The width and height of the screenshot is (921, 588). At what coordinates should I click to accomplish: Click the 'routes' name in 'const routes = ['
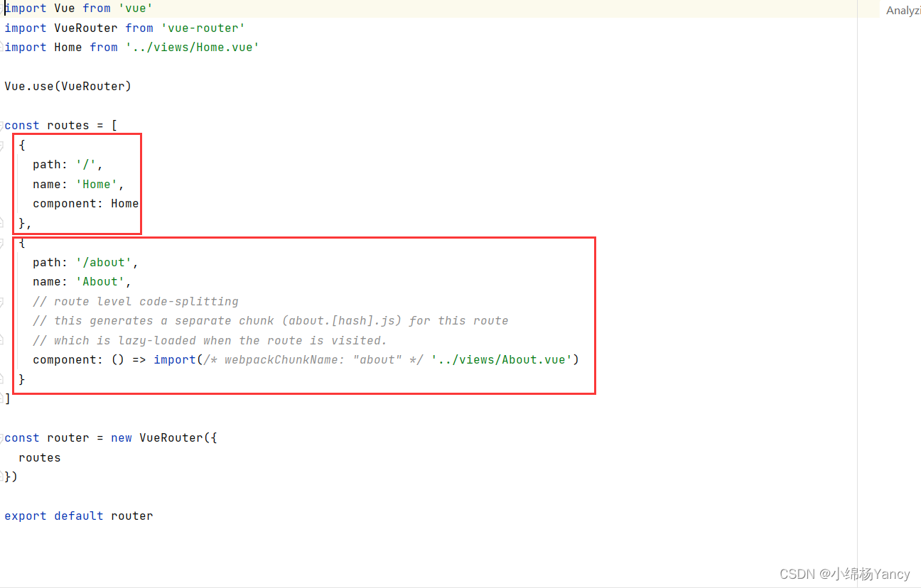(x=68, y=126)
